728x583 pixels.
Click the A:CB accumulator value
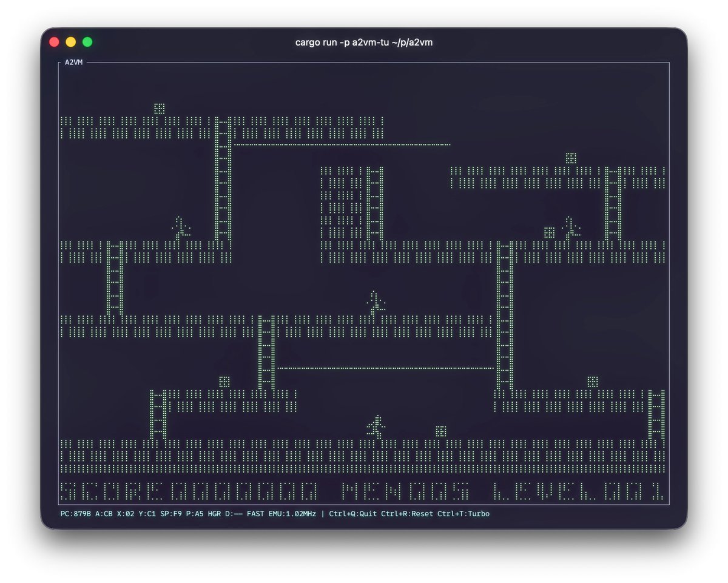[x=104, y=514]
